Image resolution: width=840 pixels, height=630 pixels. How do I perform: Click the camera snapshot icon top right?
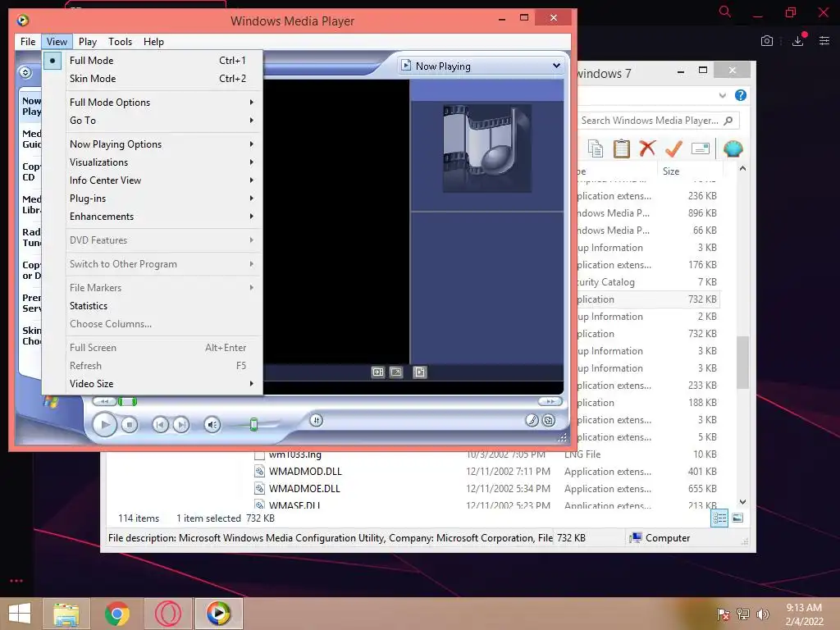(x=767, y=41)
